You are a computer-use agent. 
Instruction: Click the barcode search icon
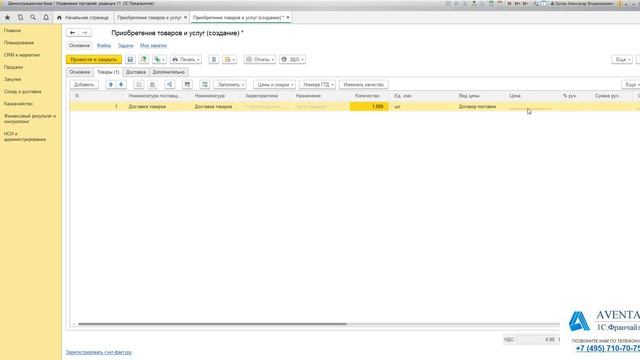(x=187, y=84)
